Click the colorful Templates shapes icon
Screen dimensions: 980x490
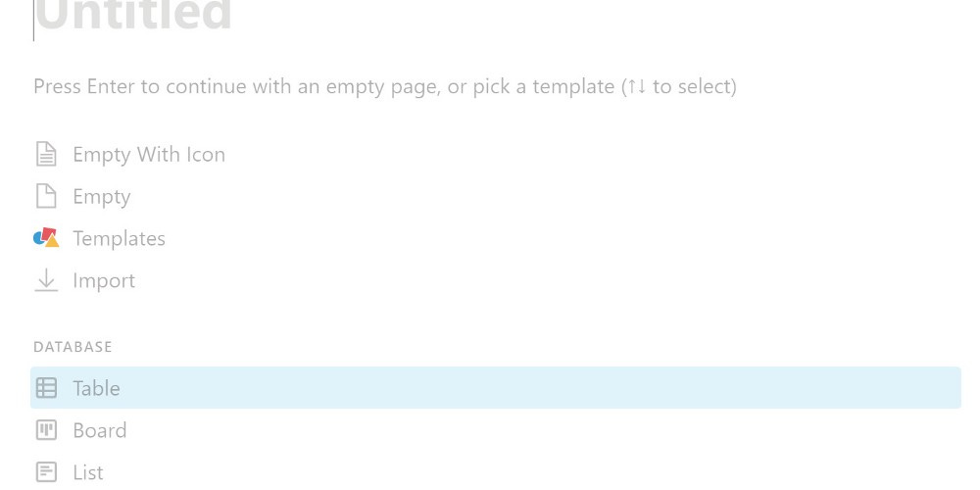(46, 238)
